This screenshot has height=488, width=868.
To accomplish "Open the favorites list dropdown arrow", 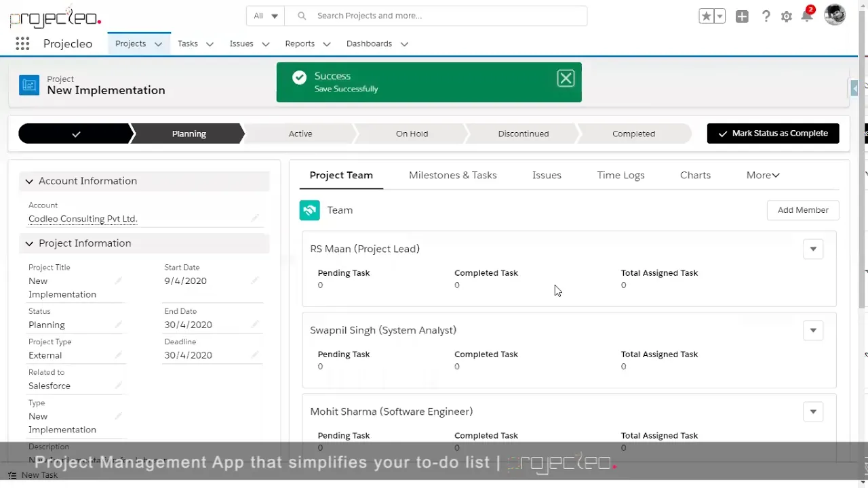I will coord(719,16).
